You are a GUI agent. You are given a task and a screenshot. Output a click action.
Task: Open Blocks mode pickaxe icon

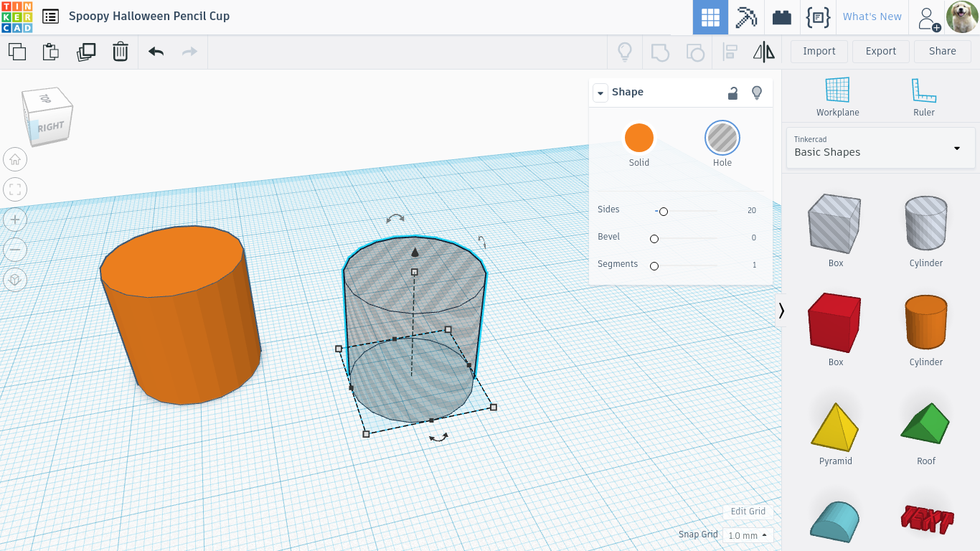pyautogui.click(x=746, y=17)
